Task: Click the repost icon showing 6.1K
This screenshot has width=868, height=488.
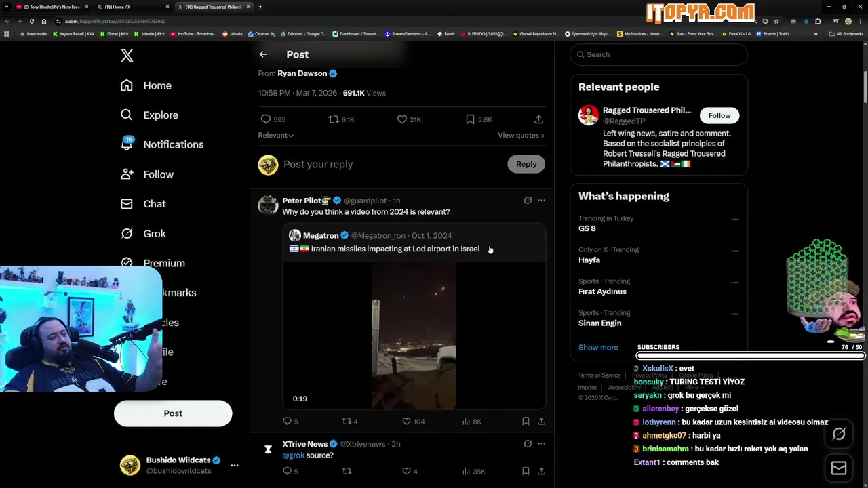Action: pos(341,119)
